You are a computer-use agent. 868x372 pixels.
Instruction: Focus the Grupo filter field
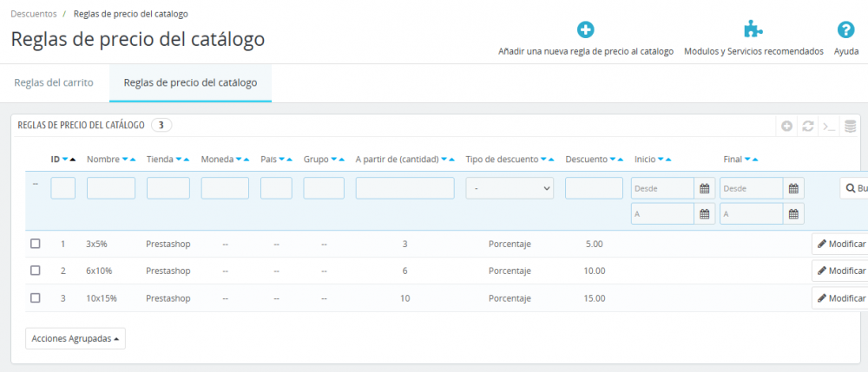click(324, 188)
